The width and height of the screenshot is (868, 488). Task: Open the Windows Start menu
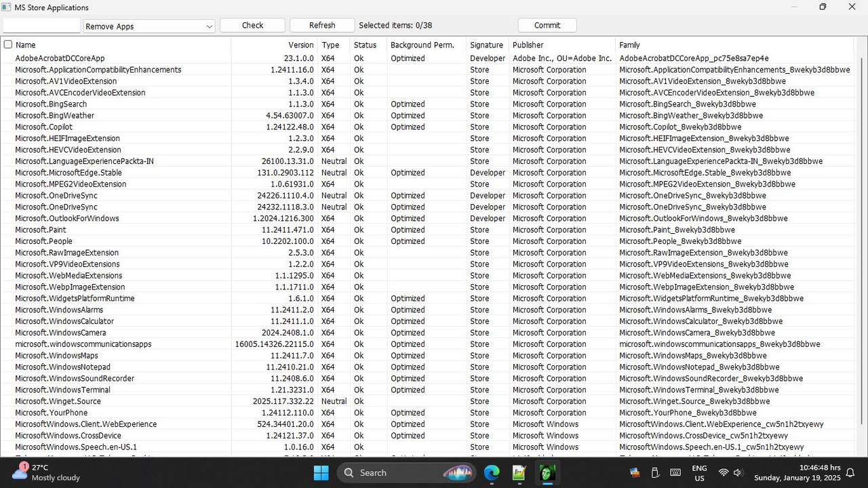pyautogui.click(x=321, y=472)
